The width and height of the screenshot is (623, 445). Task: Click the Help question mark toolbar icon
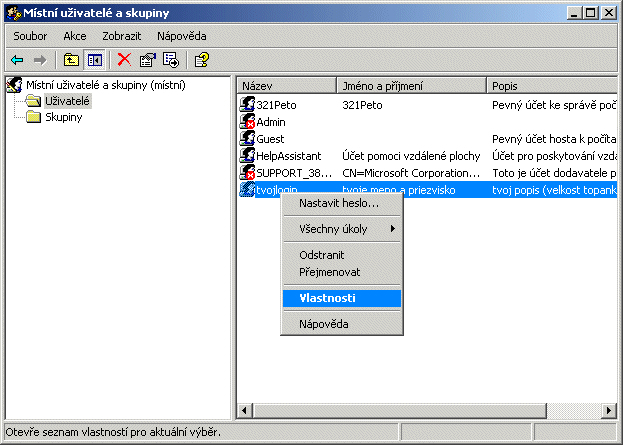click(x=201, y=60)
